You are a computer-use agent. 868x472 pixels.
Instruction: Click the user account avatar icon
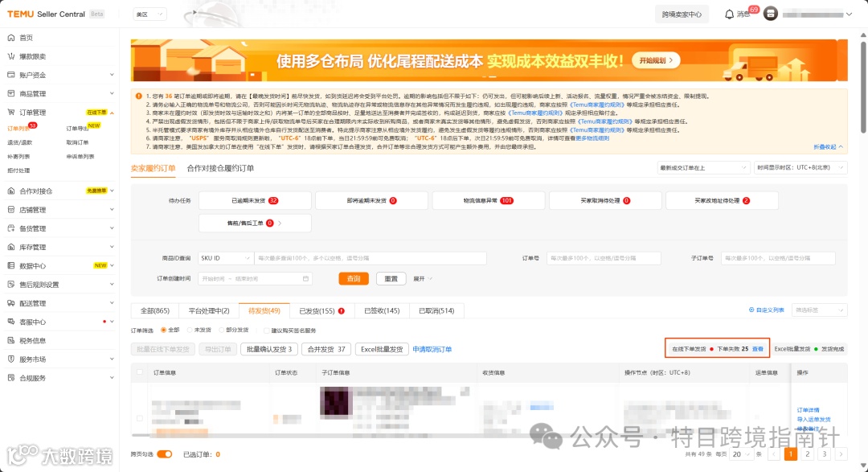coord(771,14)
